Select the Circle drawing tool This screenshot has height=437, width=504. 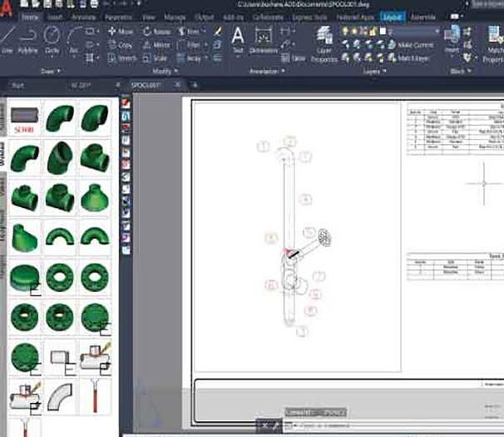[52, 39]
